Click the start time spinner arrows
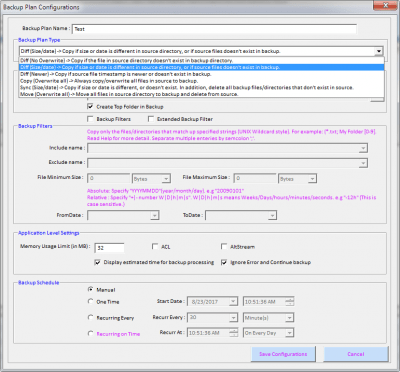 290,302
